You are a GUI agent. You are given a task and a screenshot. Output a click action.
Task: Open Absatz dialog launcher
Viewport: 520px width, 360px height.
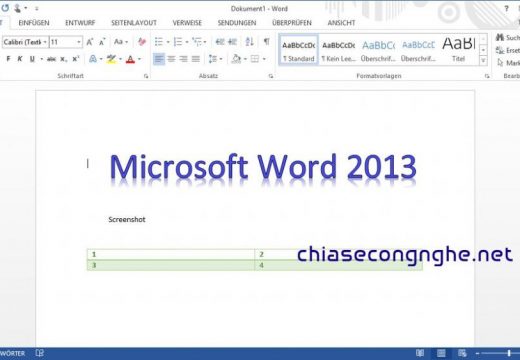pyautogui.click(x=271, y=76)
